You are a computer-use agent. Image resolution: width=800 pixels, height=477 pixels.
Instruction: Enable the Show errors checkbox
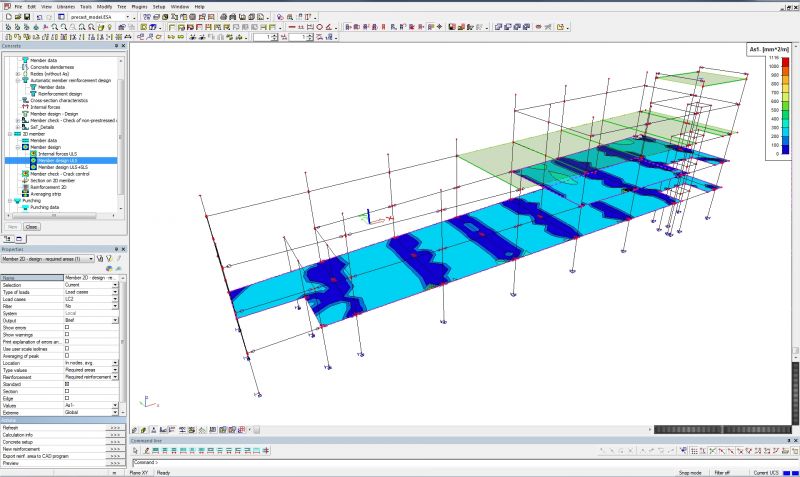(x=67, y=327)
